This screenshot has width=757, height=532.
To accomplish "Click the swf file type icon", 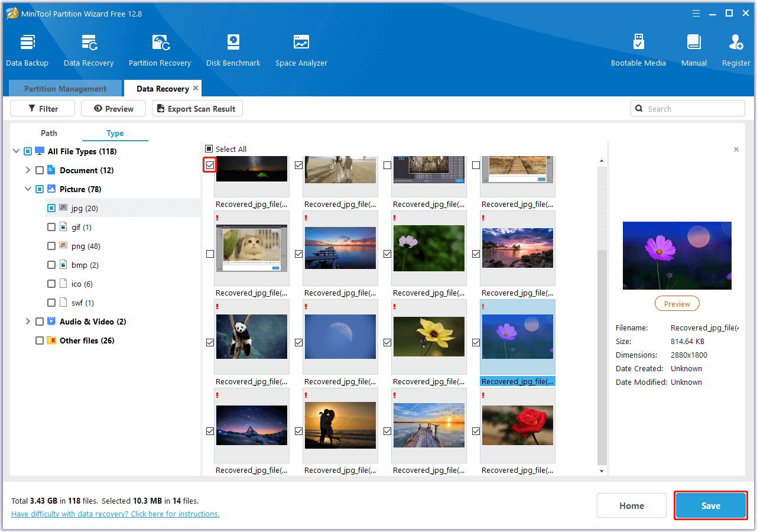I will [x=63, y=303].
